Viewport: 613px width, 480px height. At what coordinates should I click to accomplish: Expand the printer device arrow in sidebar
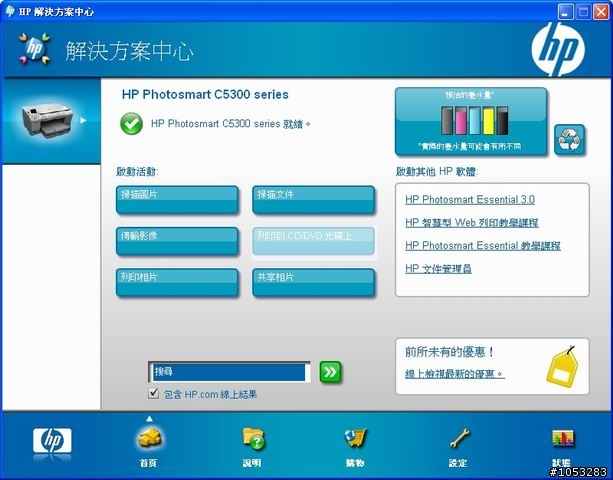coord(83,120)
